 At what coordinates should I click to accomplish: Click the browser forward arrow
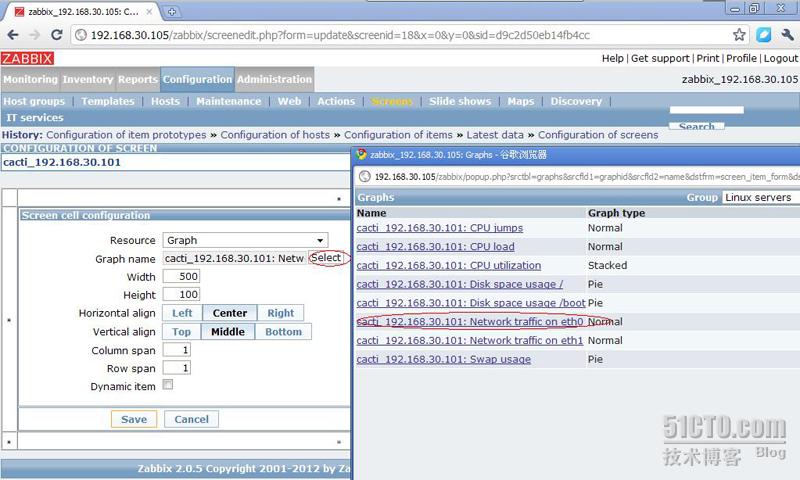[x=35, y=35]
